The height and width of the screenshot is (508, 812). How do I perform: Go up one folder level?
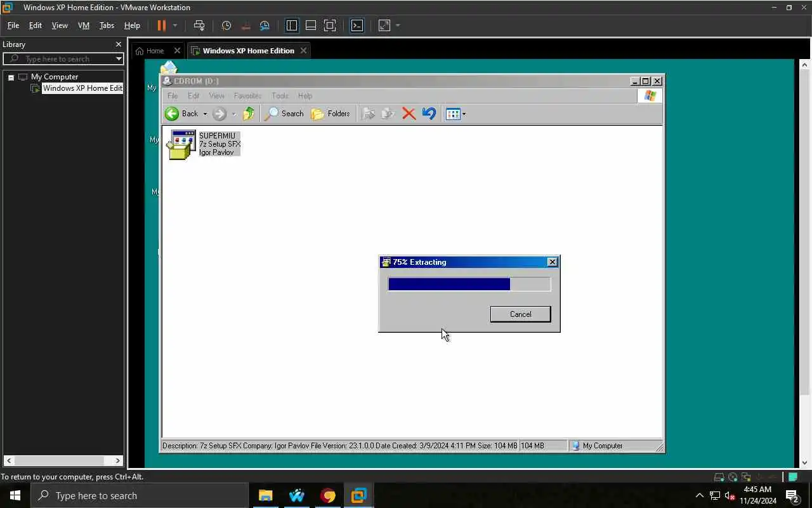[249, 114]
